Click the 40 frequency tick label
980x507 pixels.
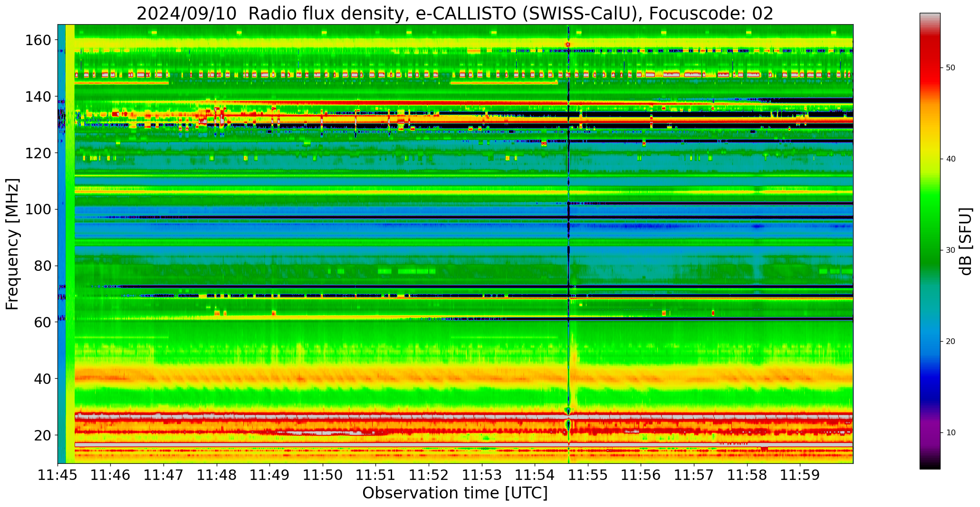[43, 379]
